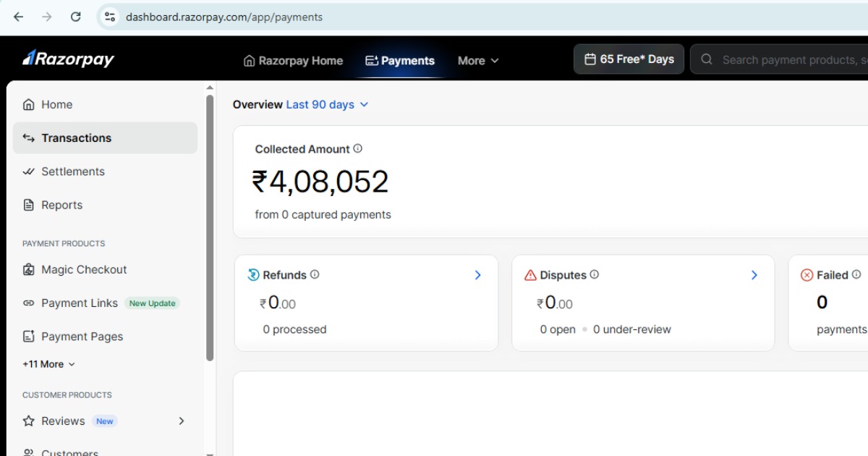
Task: Open Magic Checkout in the sidebar
Action: pyautogui.click(x=105, y=269)
